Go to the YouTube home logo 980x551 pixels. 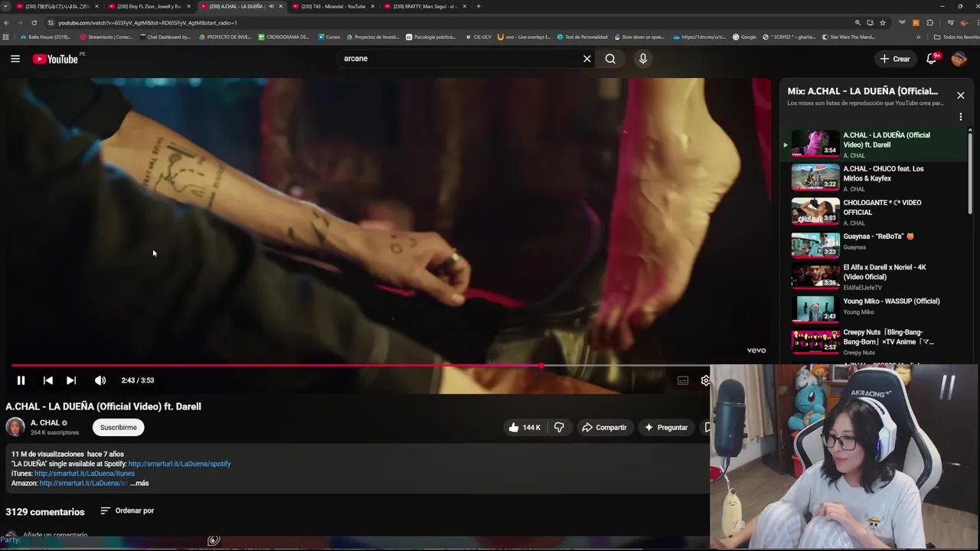(56, 59)
